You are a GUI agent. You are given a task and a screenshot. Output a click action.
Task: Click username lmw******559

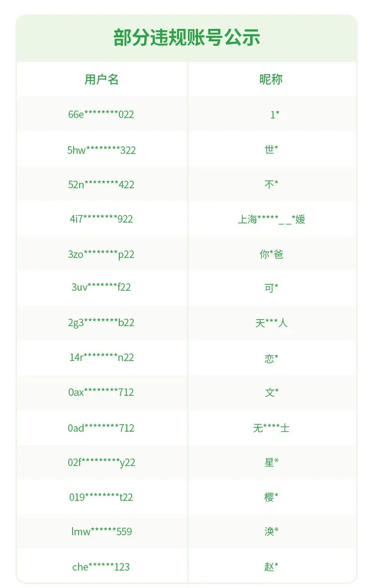101,531
